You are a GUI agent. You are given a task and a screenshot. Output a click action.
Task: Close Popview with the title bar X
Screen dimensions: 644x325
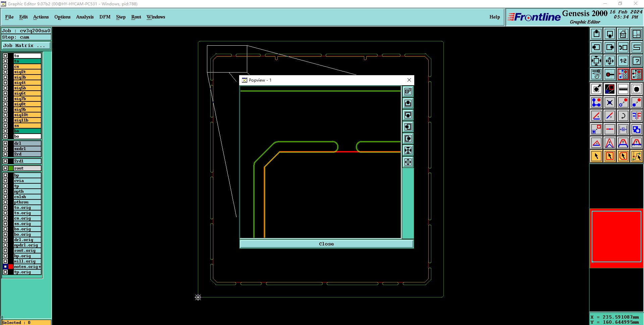point(409,80)
